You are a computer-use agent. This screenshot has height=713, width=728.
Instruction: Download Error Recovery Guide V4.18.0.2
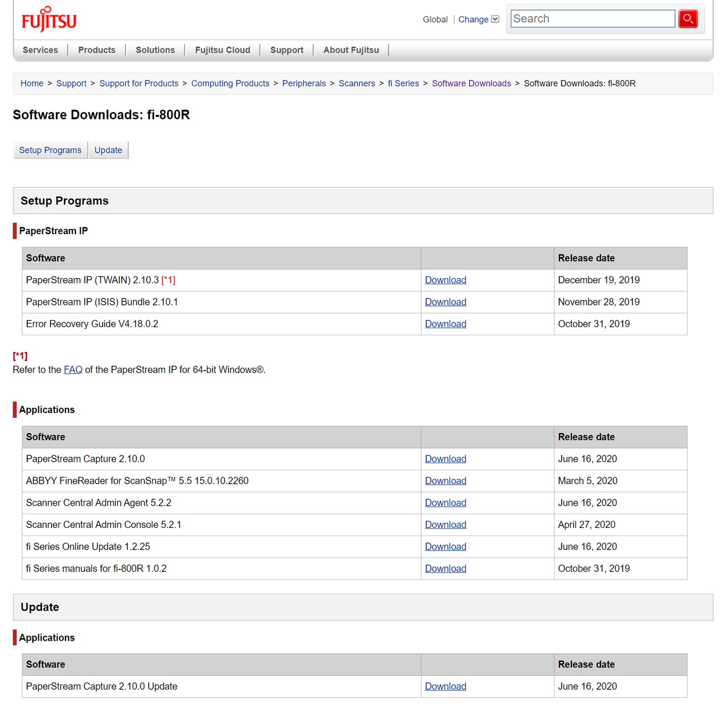(x=445, y=324)
